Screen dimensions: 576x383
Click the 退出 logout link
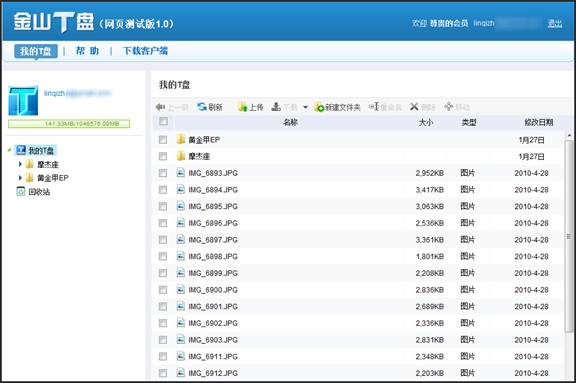555,24
